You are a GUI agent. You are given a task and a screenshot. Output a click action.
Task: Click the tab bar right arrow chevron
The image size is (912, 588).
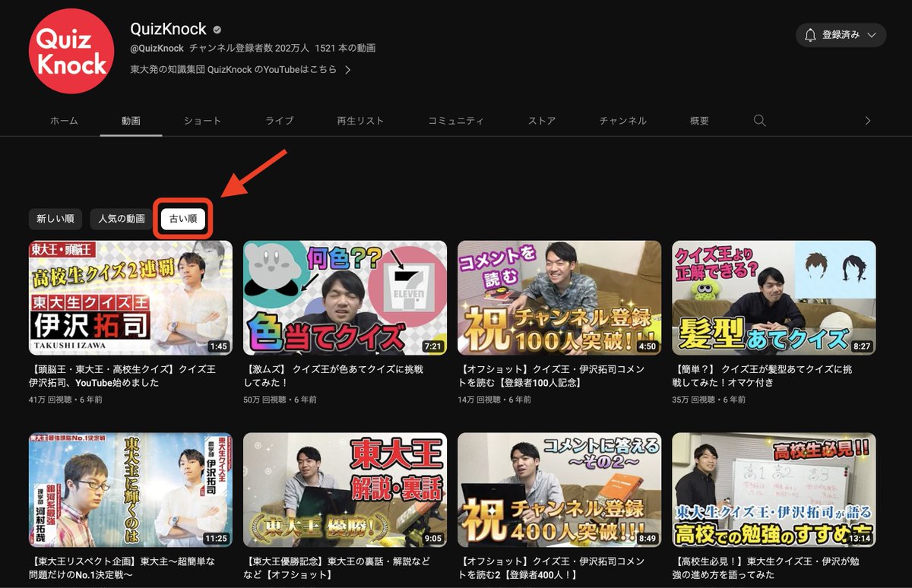tap(868, 121)
